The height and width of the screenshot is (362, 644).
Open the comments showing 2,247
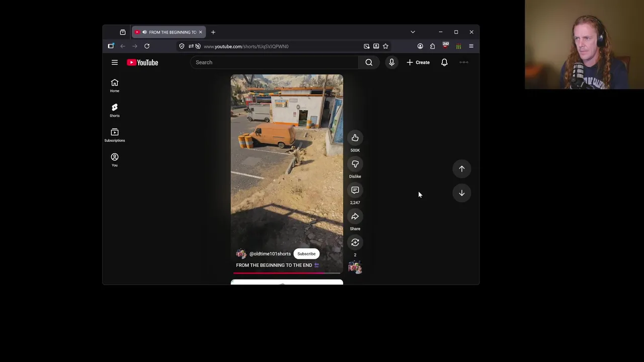pos(355,190)
